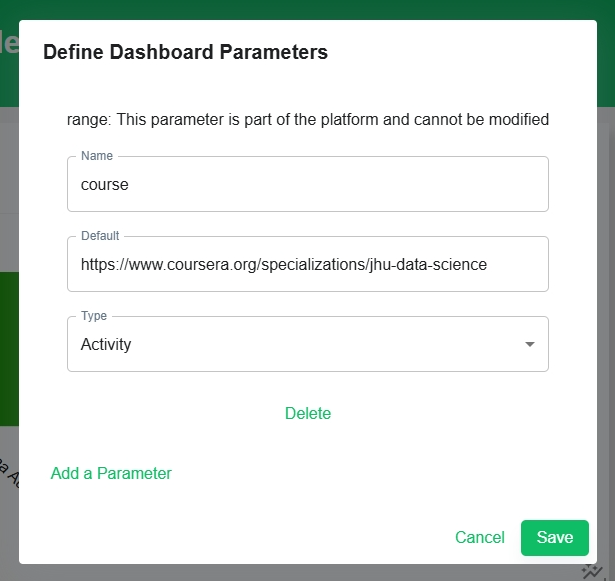Click Add a Parameter

111,473
